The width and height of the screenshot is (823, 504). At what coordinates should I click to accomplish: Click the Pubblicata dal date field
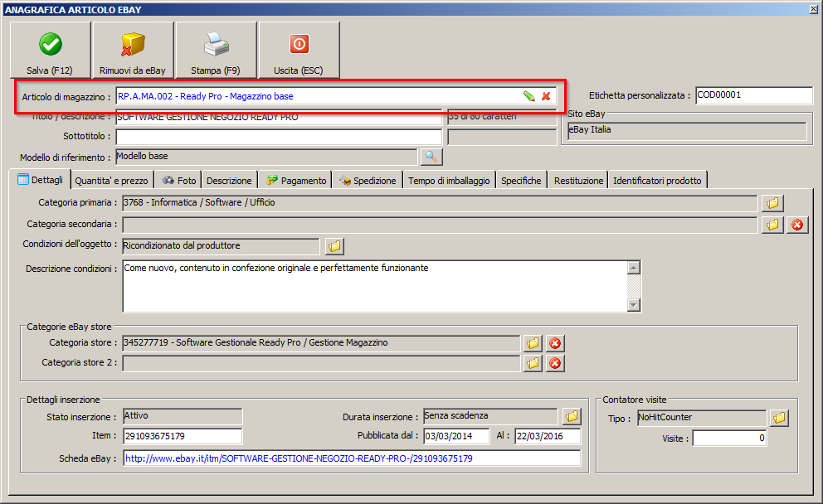pos(456,436)
